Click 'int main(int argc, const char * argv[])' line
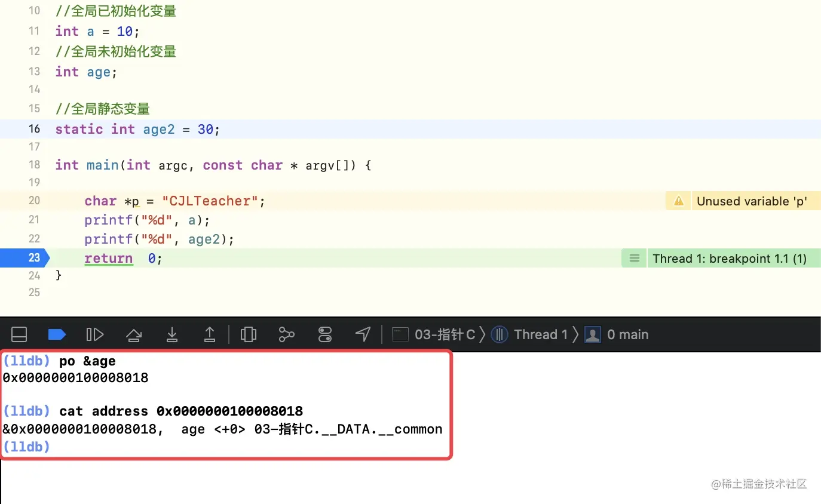Image resolution: width=821 pixels, height=504 pixels. click(213, 165)
